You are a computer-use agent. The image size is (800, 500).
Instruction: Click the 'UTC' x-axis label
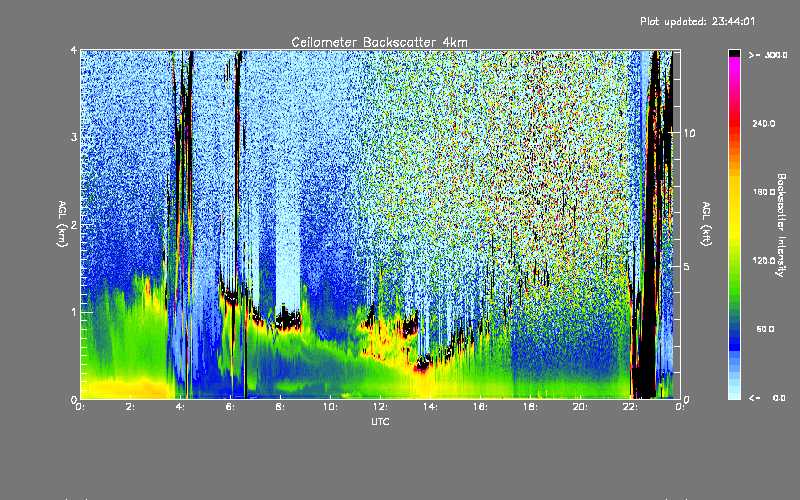380,421
